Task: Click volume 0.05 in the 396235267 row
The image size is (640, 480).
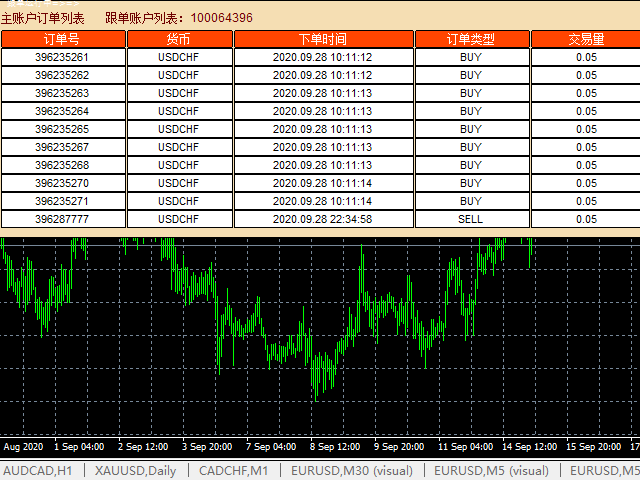Action: 586,147
